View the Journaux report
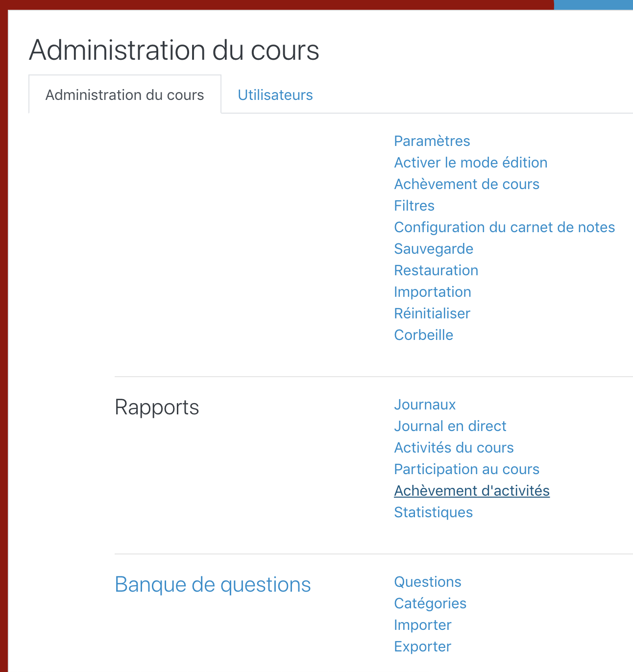The height and width of the screenshot is (672, 633). coord(424,405)
